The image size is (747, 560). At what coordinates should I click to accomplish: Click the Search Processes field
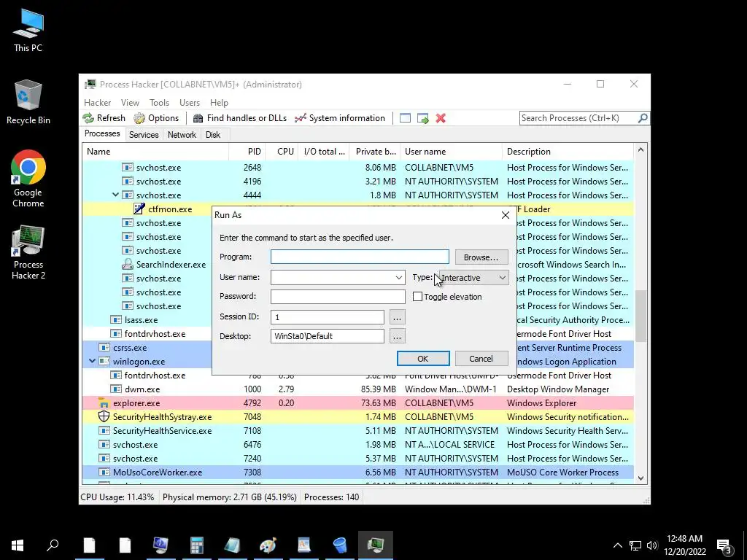578,117
